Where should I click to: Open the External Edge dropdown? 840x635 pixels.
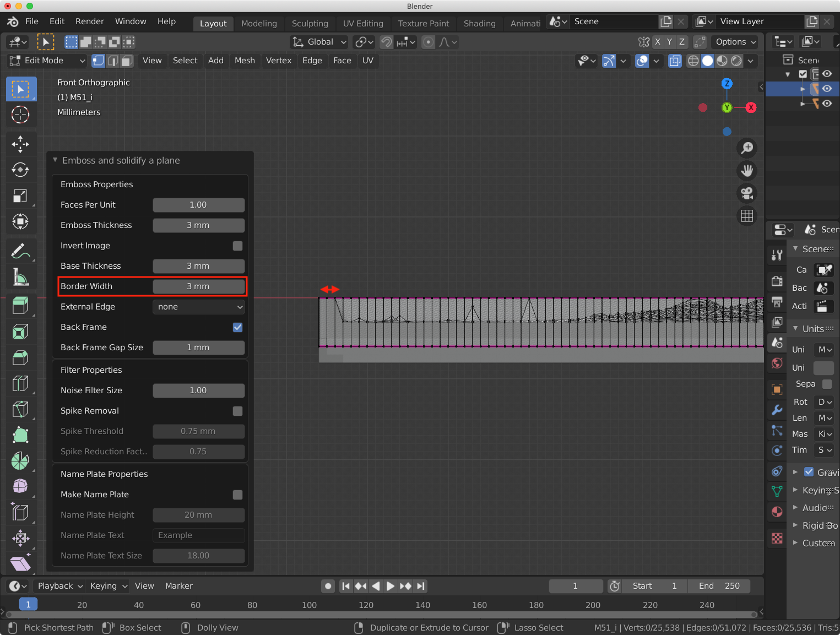coord(198,307)
